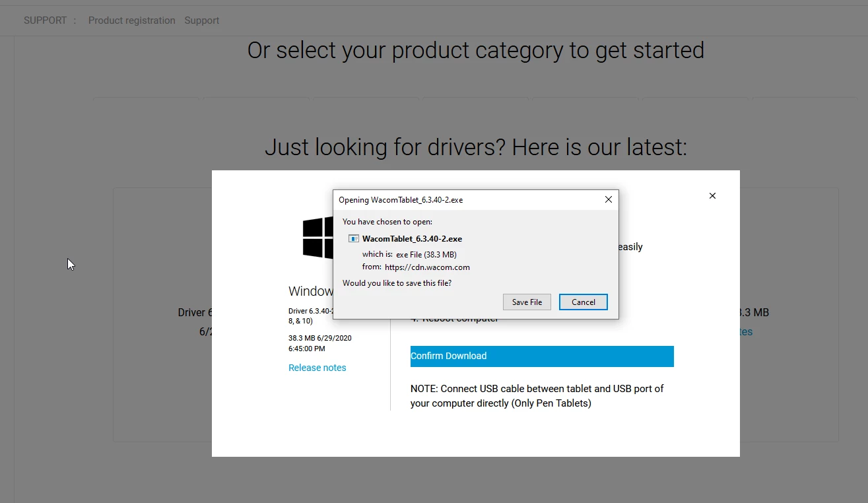
Task: Close the driver download popup
Action: point(712,195)
